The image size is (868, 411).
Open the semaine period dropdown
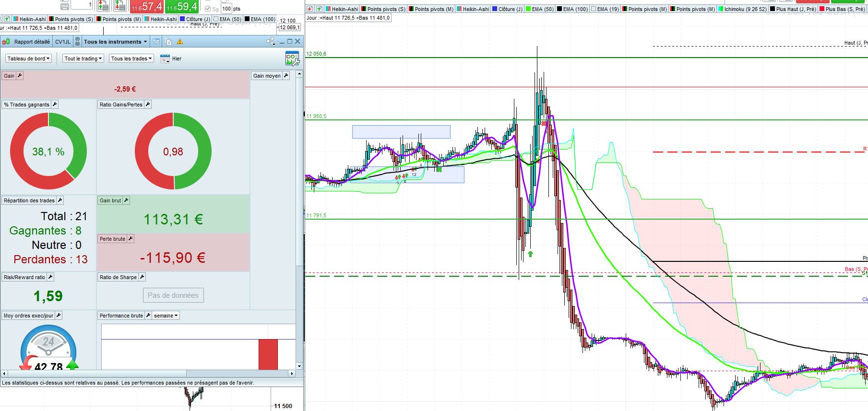(x=166, y=316)
